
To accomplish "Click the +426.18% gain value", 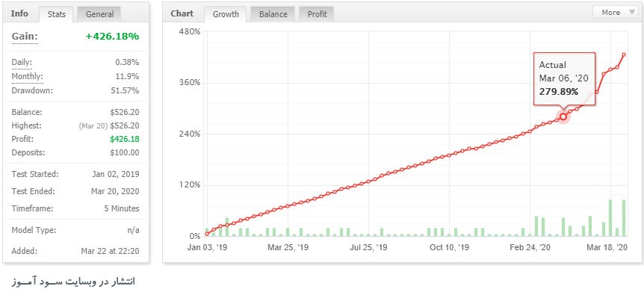I will point(112,36).
